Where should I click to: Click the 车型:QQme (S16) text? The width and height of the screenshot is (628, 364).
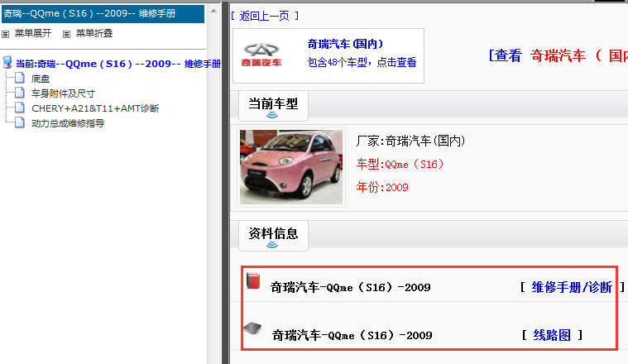tap(400, 164)
